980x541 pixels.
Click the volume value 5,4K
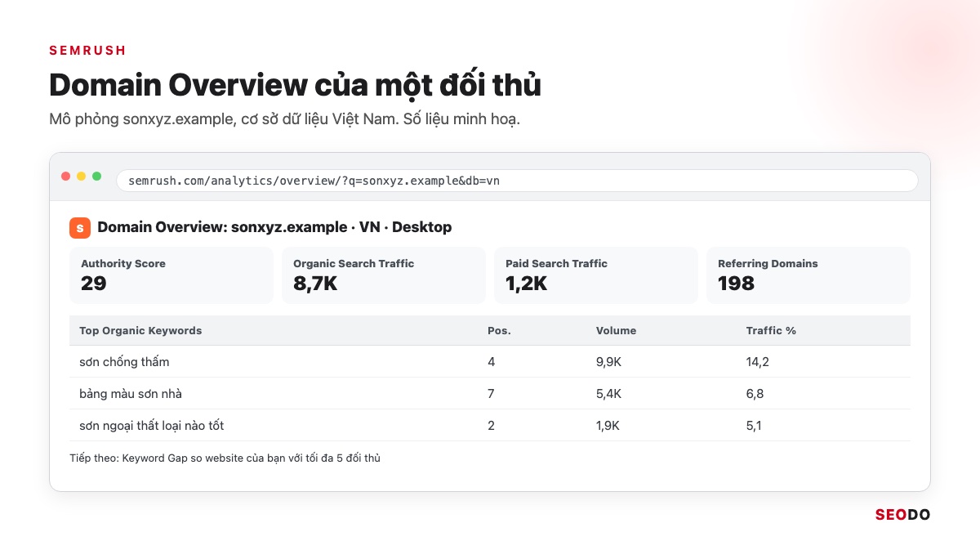(608, 394)
